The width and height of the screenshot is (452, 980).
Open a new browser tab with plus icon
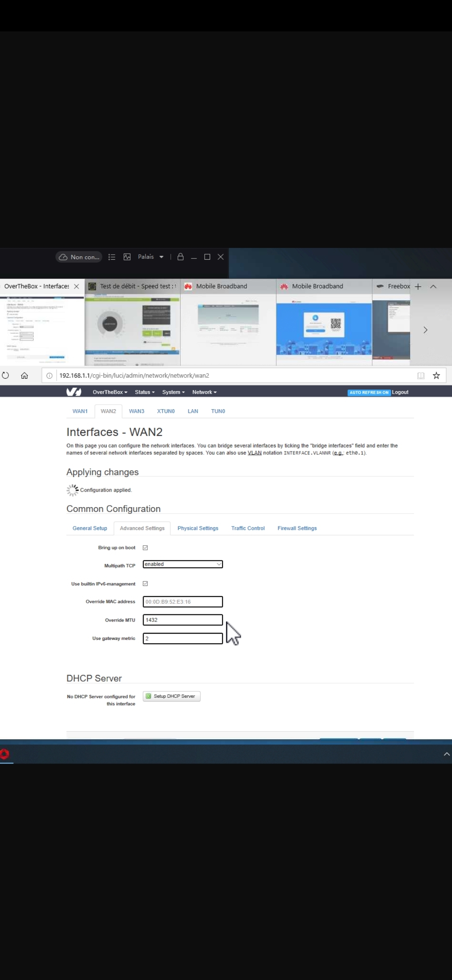coord(418,286)
